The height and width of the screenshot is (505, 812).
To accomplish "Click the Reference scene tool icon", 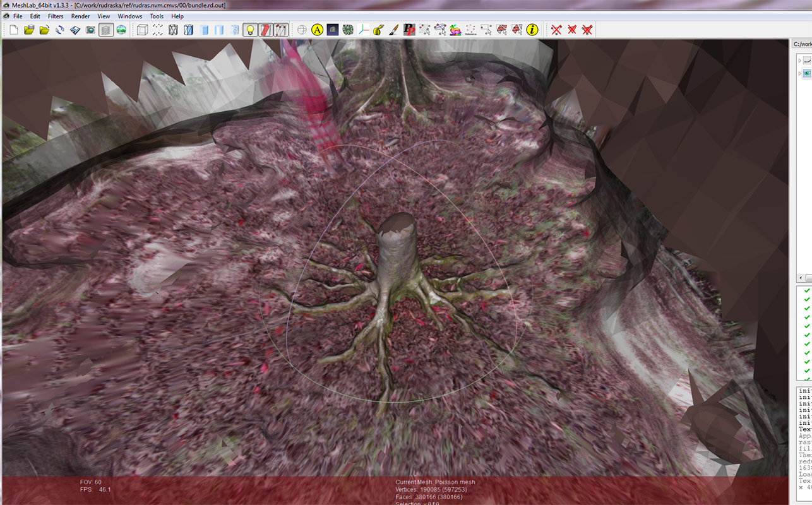I will (x=471, y=30).
